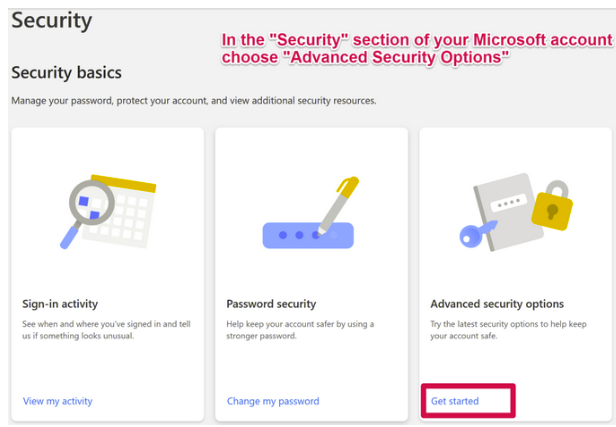
Task: Click the yellow-capped pen icon
Action: click(x=338, y=205)
